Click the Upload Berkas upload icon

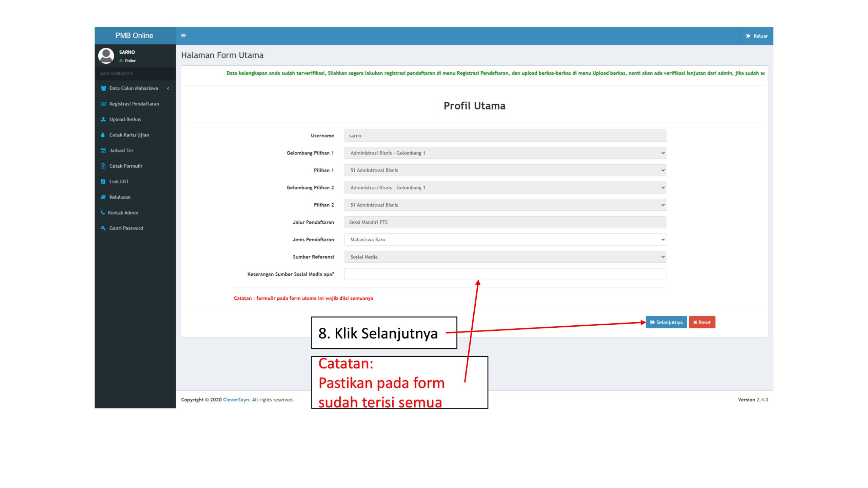pyautogui.click(x=103, y=119)
